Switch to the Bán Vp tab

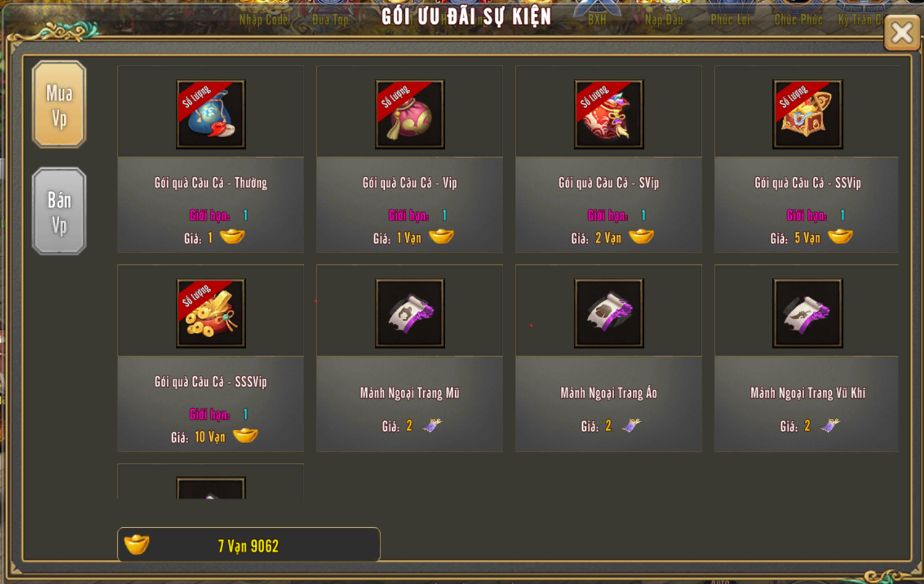point(59,211)
